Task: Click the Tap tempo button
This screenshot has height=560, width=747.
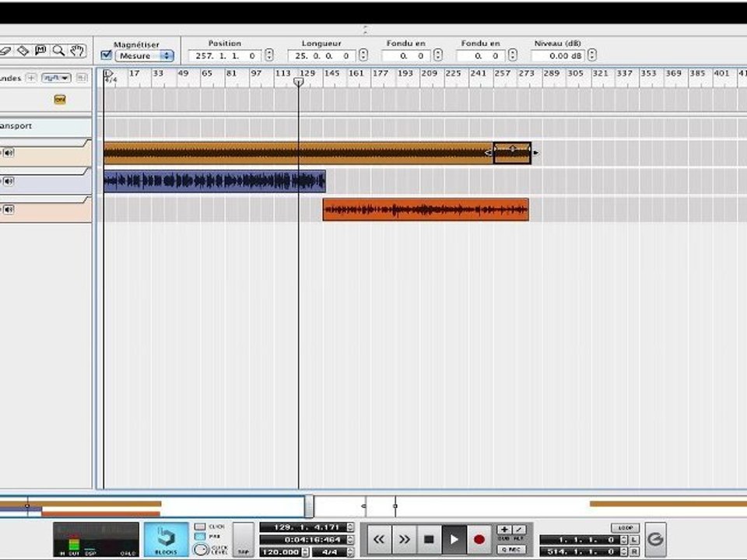Action: pos(243,540)
